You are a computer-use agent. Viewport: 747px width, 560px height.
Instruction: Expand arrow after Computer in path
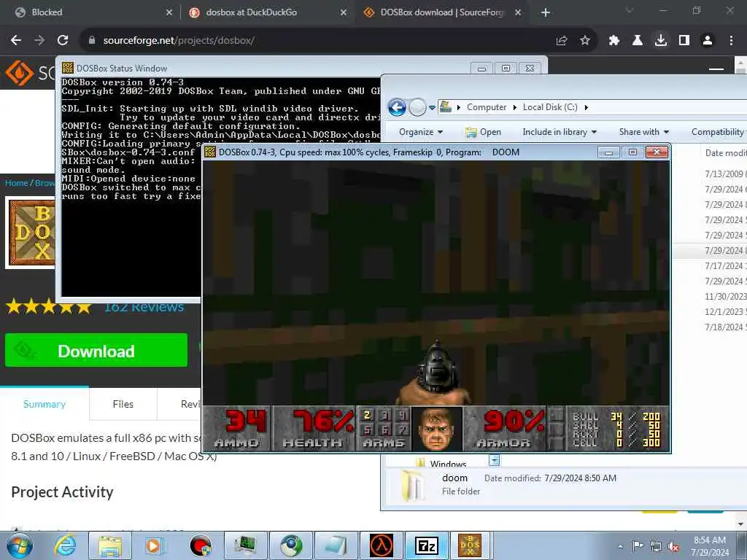click(514, 108)
